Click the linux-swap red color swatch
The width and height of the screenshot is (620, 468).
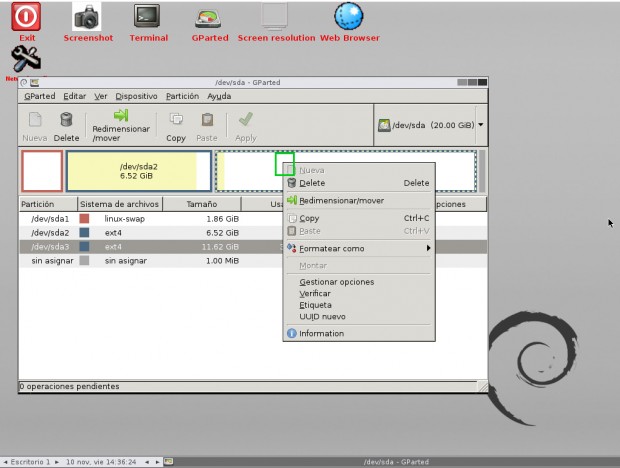84,219
